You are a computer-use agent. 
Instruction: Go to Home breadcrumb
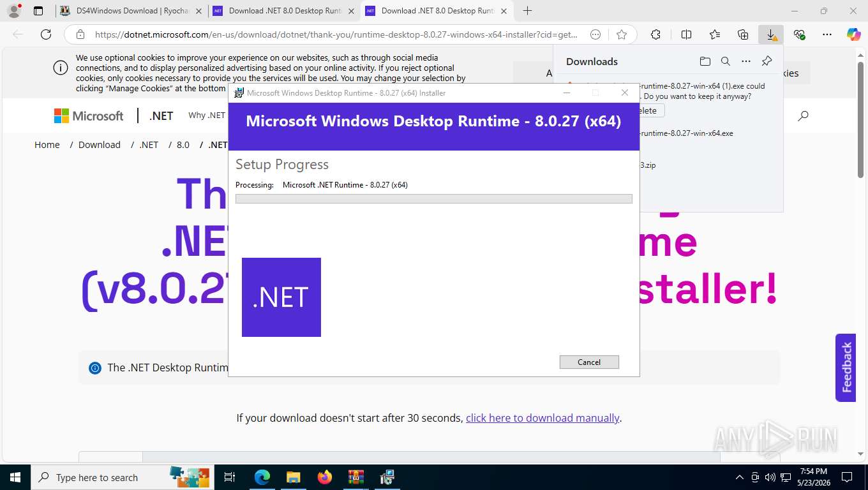pos(47,145)
